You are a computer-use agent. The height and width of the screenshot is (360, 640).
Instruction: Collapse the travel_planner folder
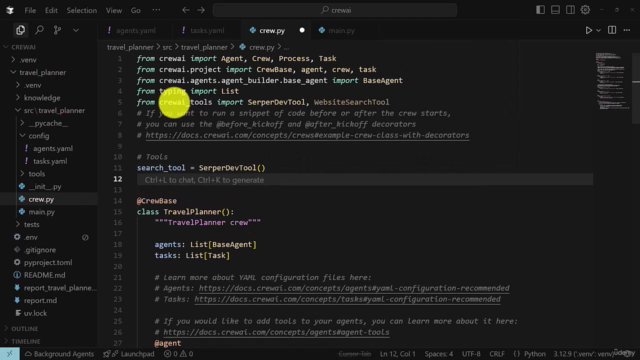coord(42,72)
